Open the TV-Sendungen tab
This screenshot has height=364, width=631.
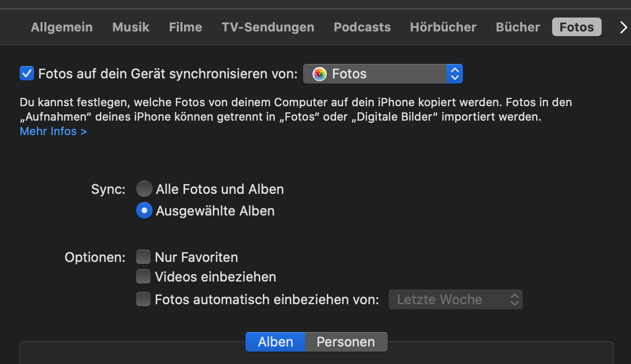click(x=268, y=27)
